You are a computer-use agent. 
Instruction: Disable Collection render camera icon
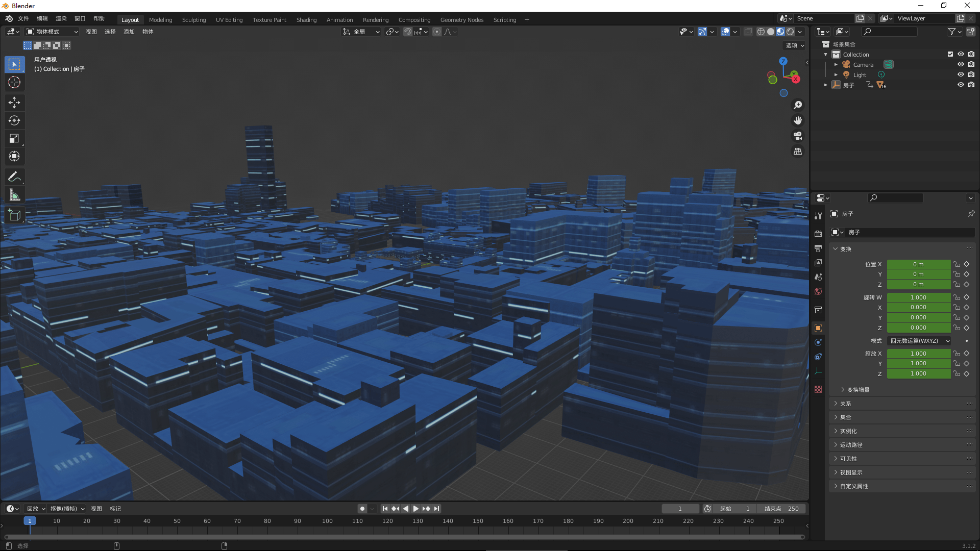click(x=971, y=54)
